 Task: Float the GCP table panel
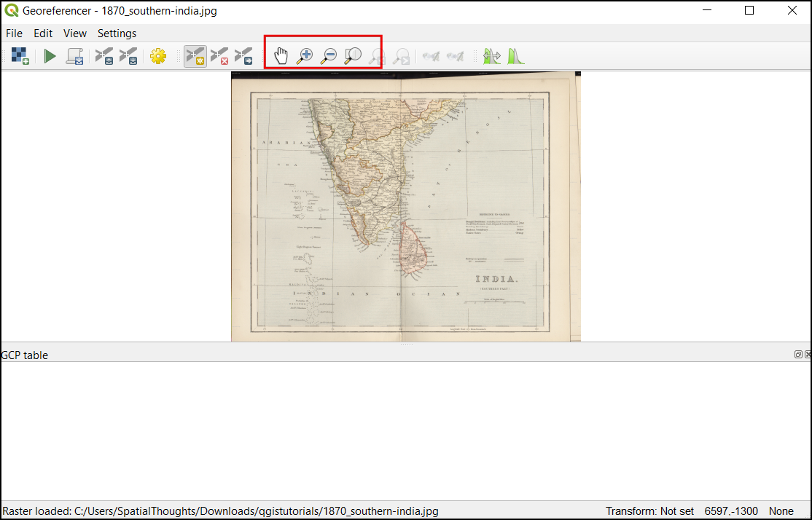point(798,355)
